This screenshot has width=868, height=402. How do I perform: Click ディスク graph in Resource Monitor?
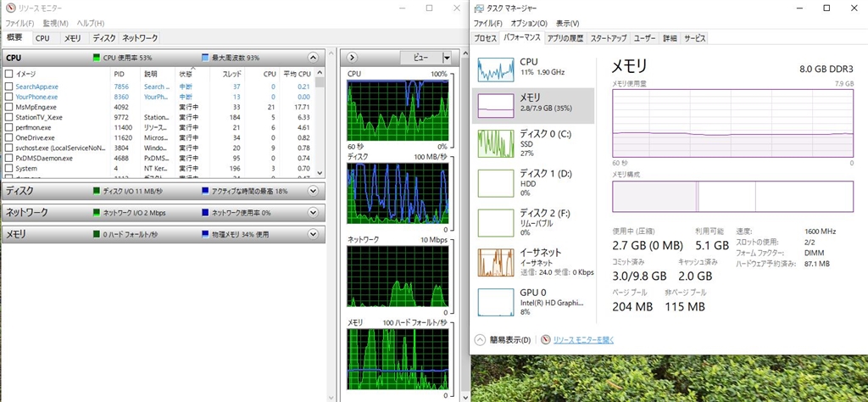click(398, 193)
